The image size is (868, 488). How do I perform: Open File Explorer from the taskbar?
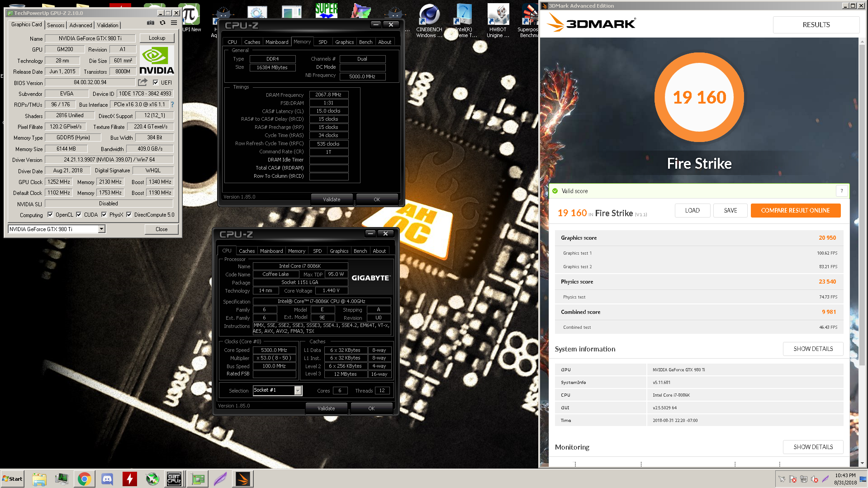coord(39,479)
